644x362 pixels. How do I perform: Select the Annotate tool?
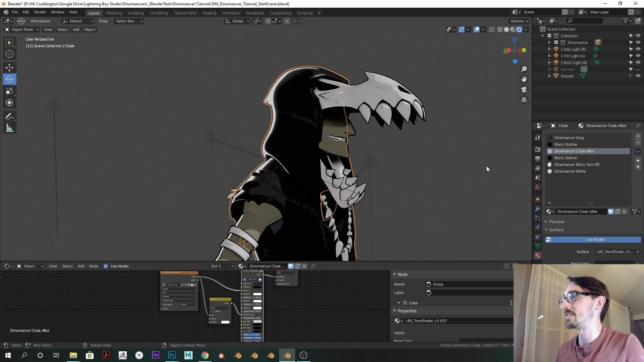click(9, 116)
